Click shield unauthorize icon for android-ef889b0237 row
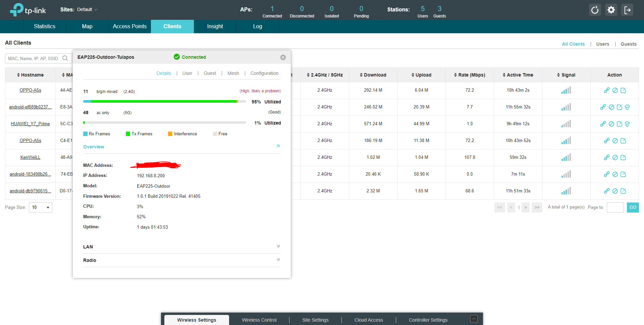Screen dimensions: 644x325 627,107
